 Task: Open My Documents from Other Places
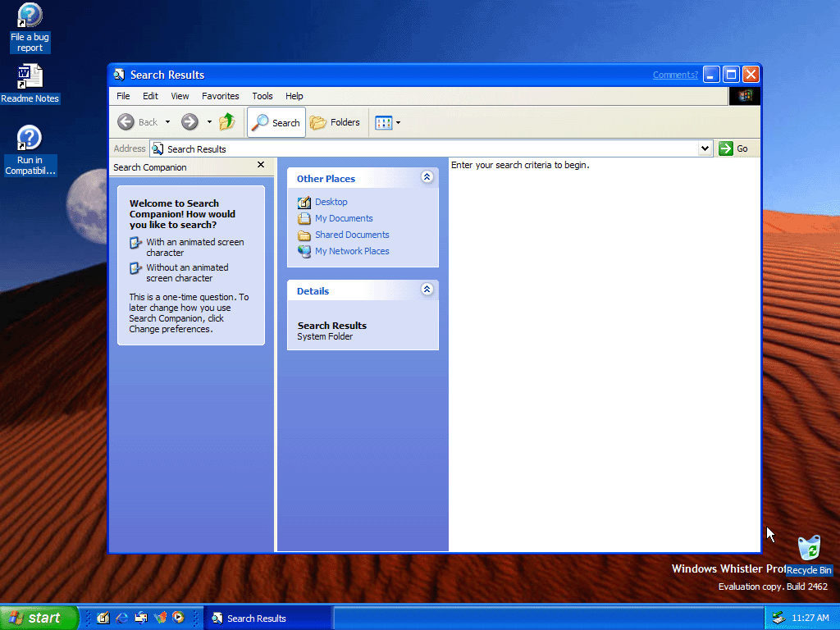pyautogui.click(x=336, y=218)
